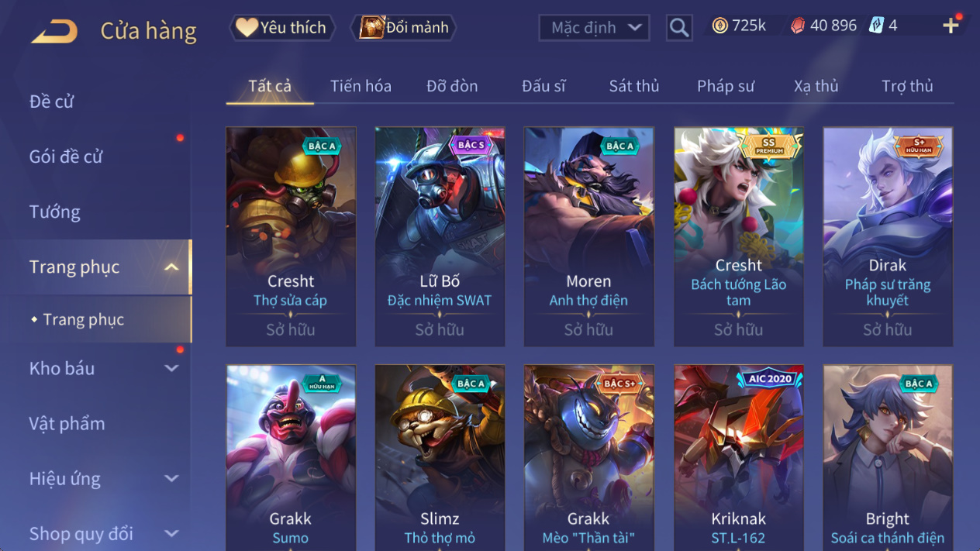Switch to the Sát thủ tab
This screenshot has height=551, width=980.
pyautogui.click(x=633, y=86)
